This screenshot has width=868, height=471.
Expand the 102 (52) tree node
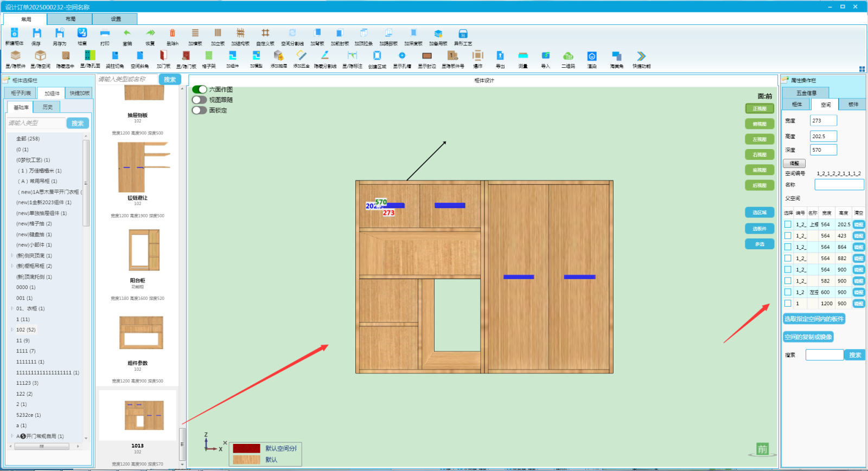click(x=12, y=330)
